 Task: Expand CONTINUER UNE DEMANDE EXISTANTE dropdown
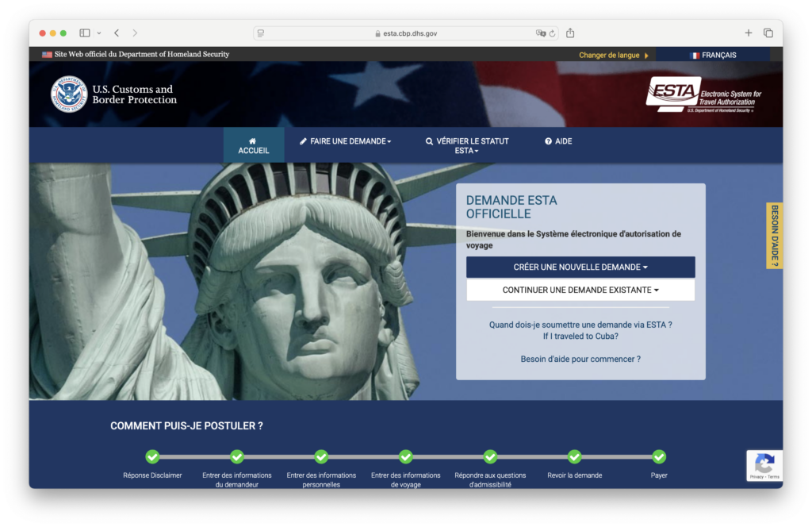click(580, 290)
